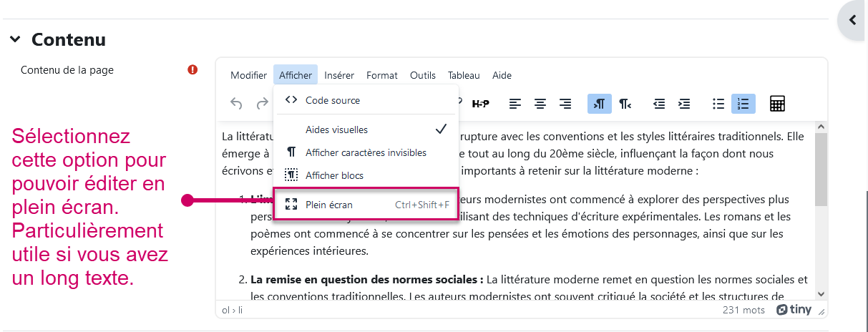Viewport: 868px width, 332px height.
Task: Increase indent of the paragraph
Action: (684, 104)
